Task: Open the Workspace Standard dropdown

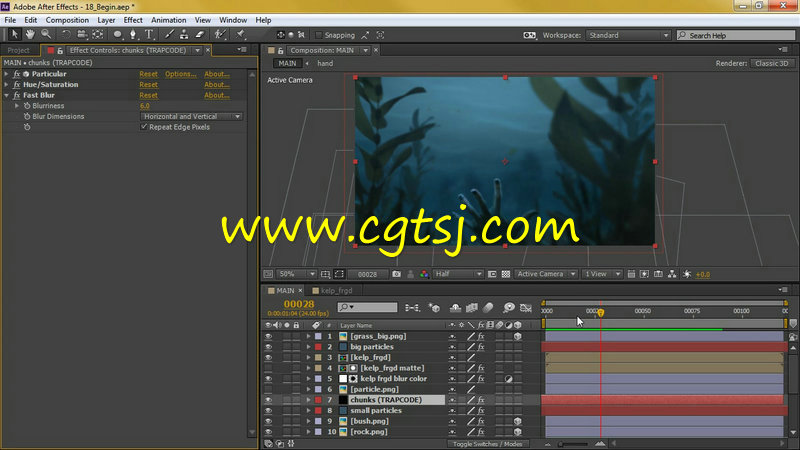Action: click(628, 35)
